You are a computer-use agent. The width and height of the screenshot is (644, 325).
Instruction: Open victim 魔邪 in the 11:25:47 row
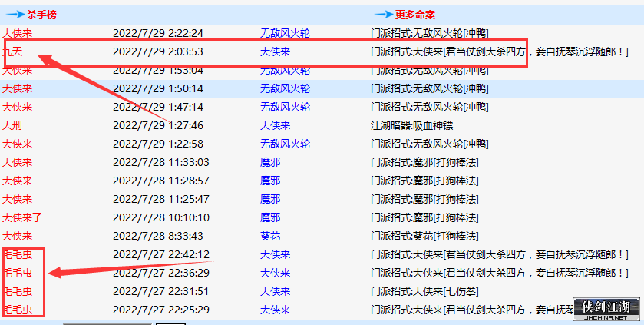click(x=270, y=199)
